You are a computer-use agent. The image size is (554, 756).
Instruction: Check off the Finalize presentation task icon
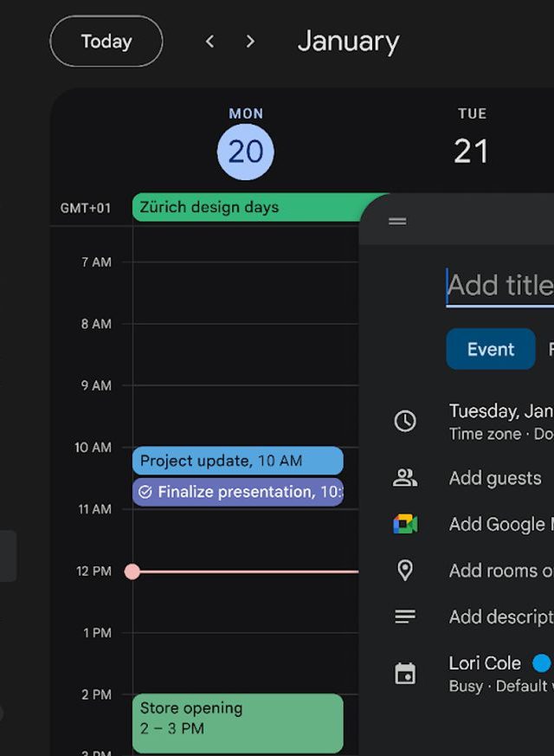(145, 492)
